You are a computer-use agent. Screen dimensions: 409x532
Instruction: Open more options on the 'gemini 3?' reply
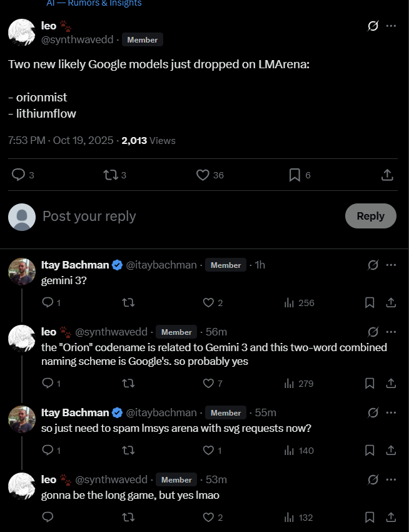tap(391, 265)
